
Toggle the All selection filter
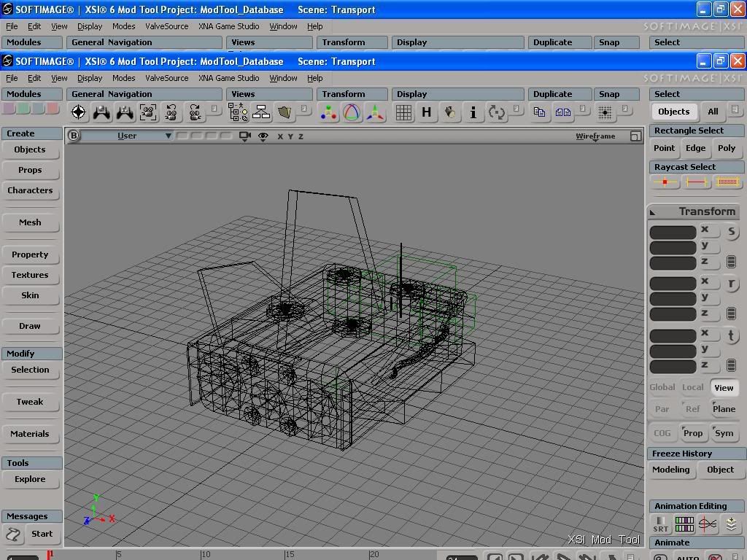pos(713,112)
